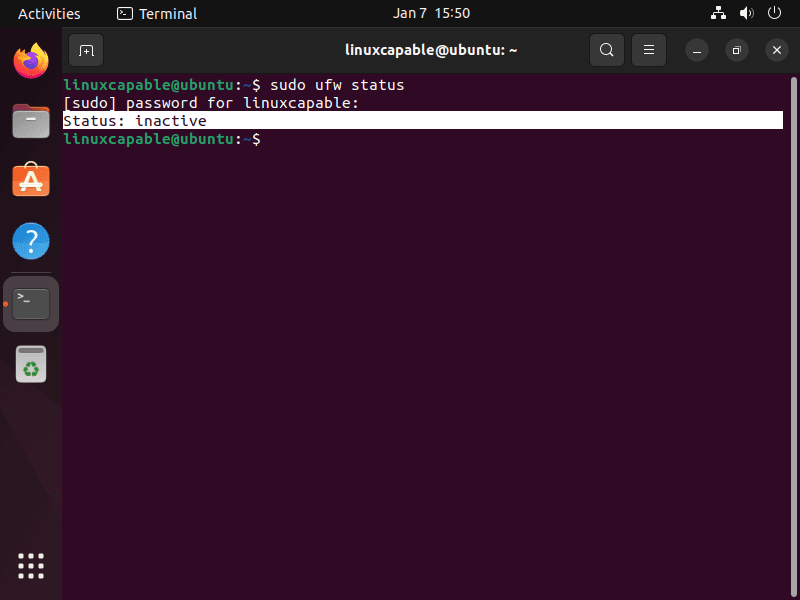Open the Terminal hamburger menu
This screenshot has height=600, width=800.
(648, 49)
